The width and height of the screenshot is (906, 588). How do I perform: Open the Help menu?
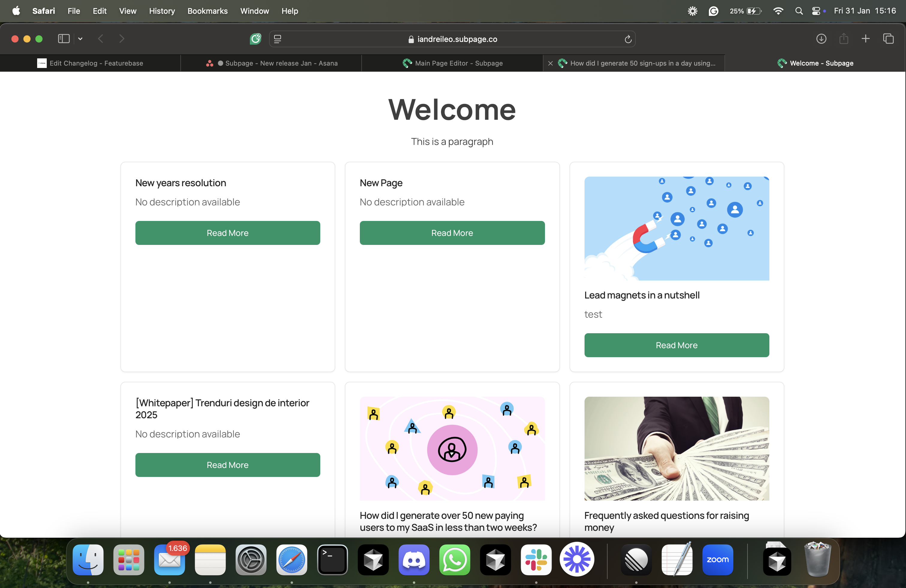(x=290, y=11)
